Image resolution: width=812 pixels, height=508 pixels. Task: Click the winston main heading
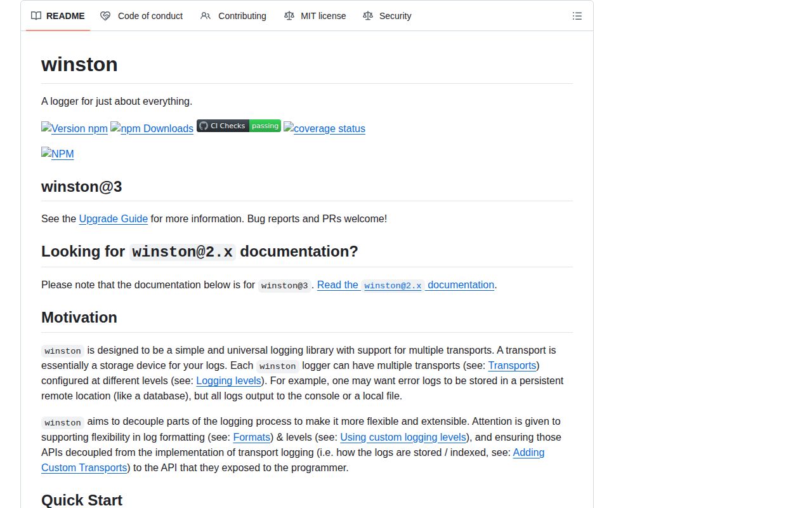tap(79, 64)
